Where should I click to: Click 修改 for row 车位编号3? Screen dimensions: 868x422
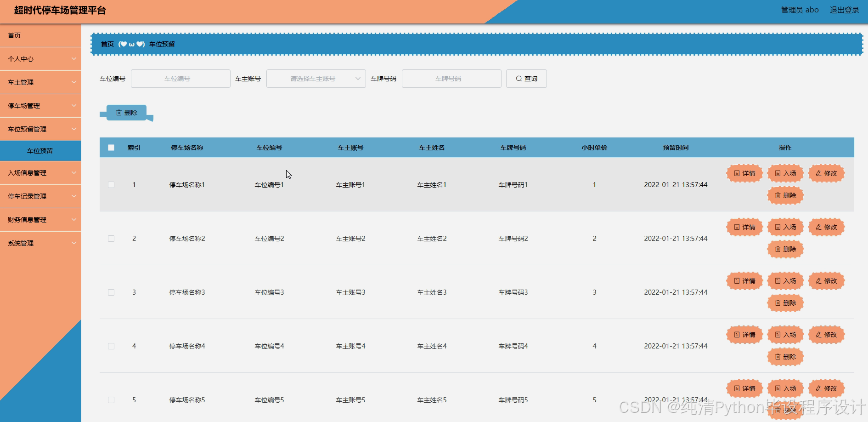pyautogui.click(x=826, y=281)
